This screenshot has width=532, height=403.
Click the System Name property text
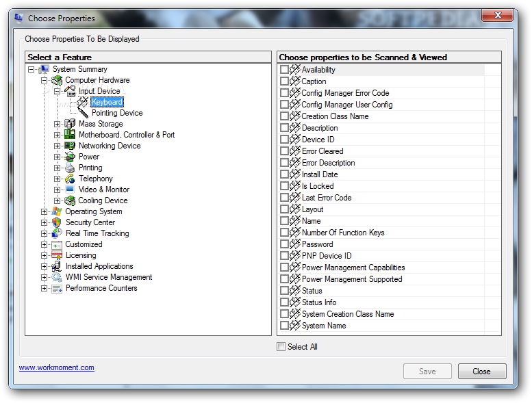pos(324,326)
